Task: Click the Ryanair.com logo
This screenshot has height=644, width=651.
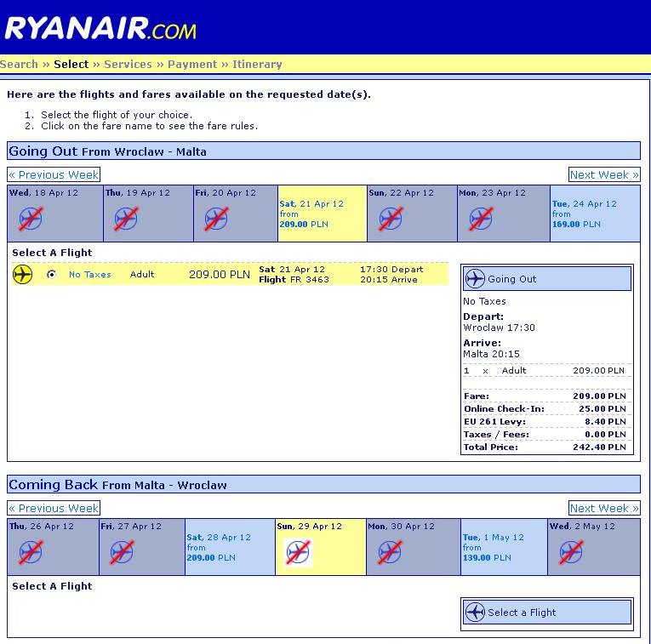Action: coord(100,28)
